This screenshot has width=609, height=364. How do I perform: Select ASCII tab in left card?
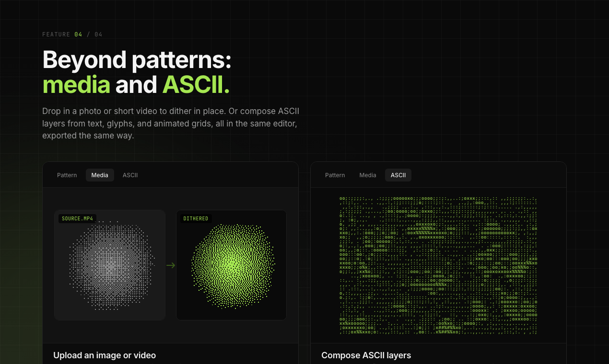click(x=130, y=175)
